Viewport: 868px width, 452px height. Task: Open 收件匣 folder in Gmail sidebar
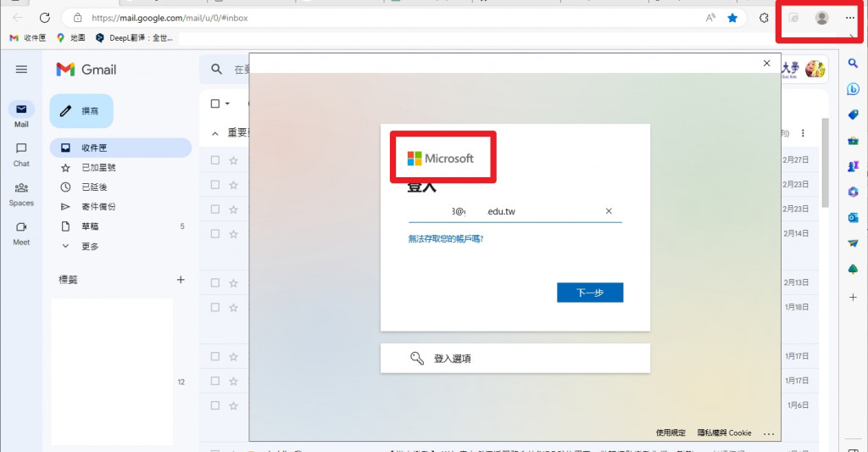[x=120, y=148]
